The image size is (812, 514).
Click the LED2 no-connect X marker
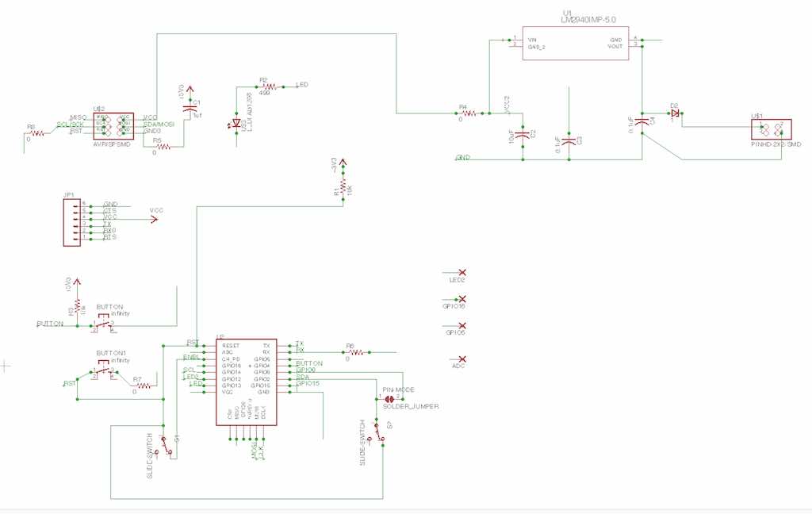pyautogui.click(x=462, y=272)
